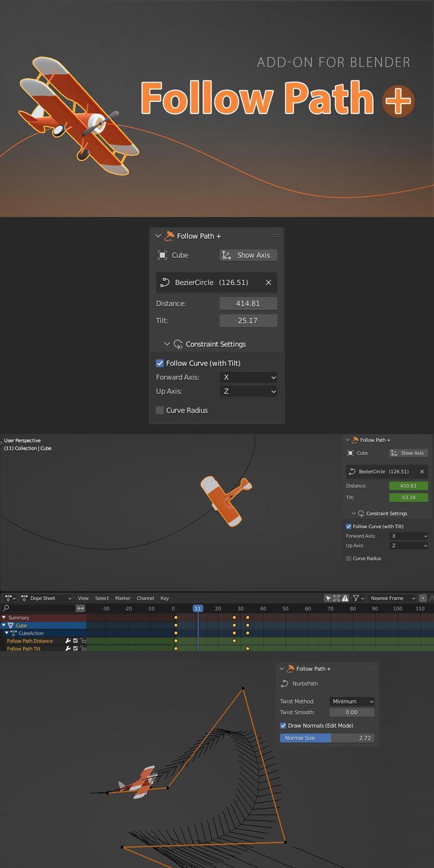Image resolution: width=434 pixels, height=868 pixels.
Task: Toggle Only Show Errors warning icon
Action: click(x=345, y=598)
